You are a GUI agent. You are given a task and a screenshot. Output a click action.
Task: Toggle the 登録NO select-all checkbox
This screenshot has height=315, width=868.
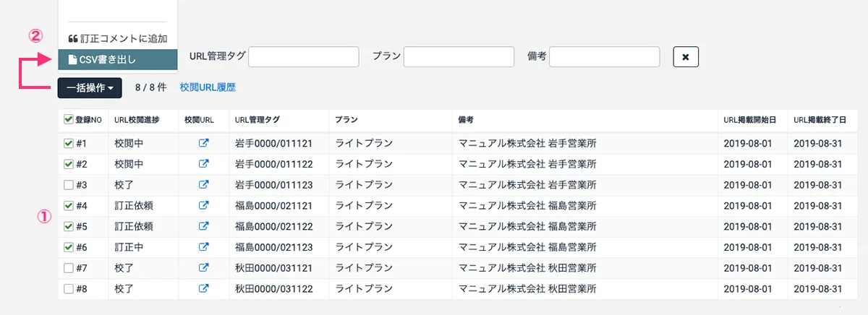(x=69, y=119)
